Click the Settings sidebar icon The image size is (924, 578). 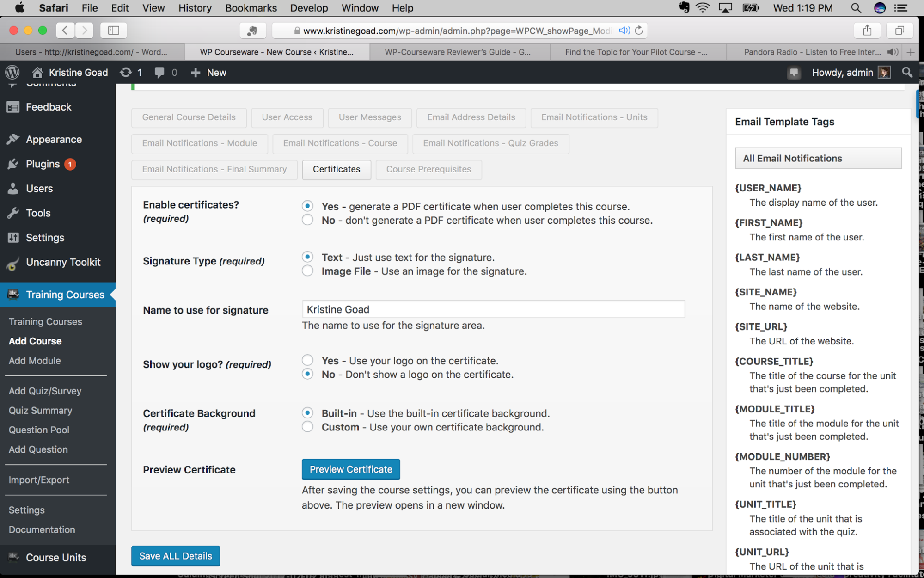13,237
